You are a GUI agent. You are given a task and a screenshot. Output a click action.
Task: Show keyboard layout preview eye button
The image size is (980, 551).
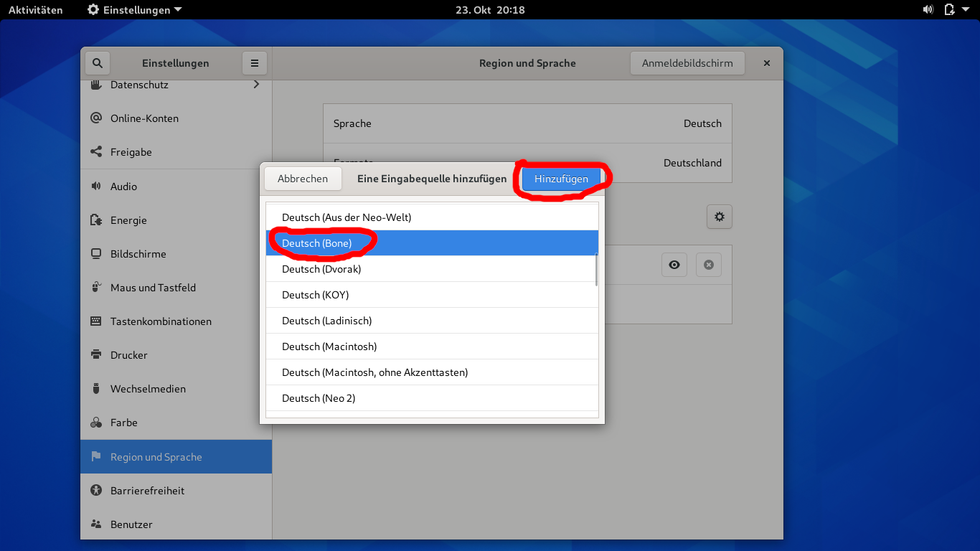pyautogui.click(x=674, y=265)
